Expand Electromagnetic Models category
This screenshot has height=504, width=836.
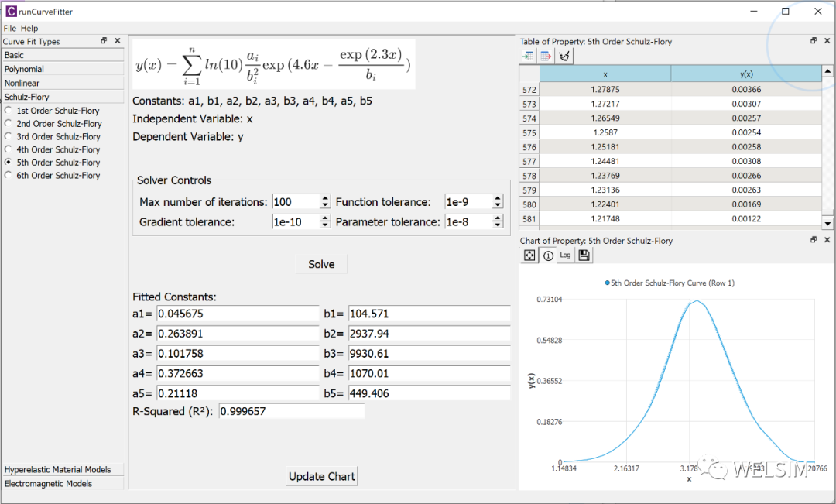[63, 483]
